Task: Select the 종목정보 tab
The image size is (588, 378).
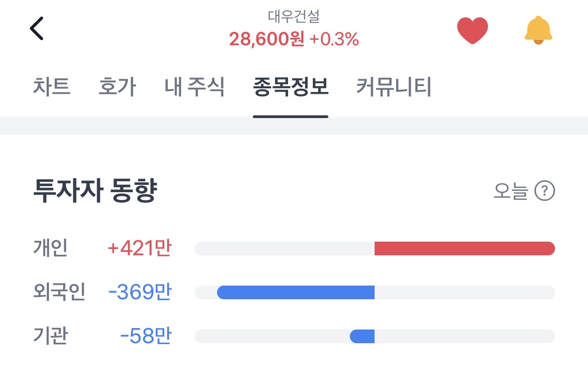Action: (x=290, y=86)
